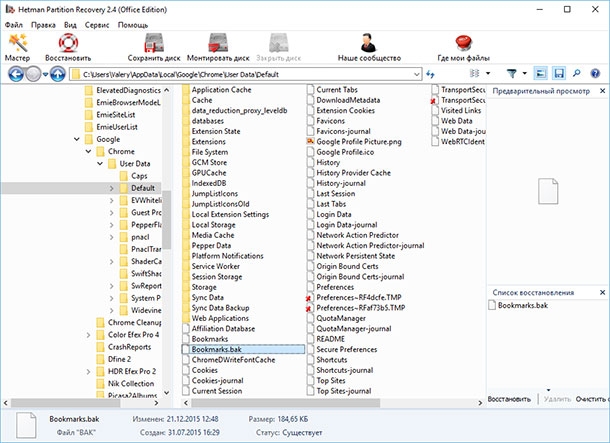Expand the address path dropdown
The height and width of the screenshot is (443, 610).
417,74
